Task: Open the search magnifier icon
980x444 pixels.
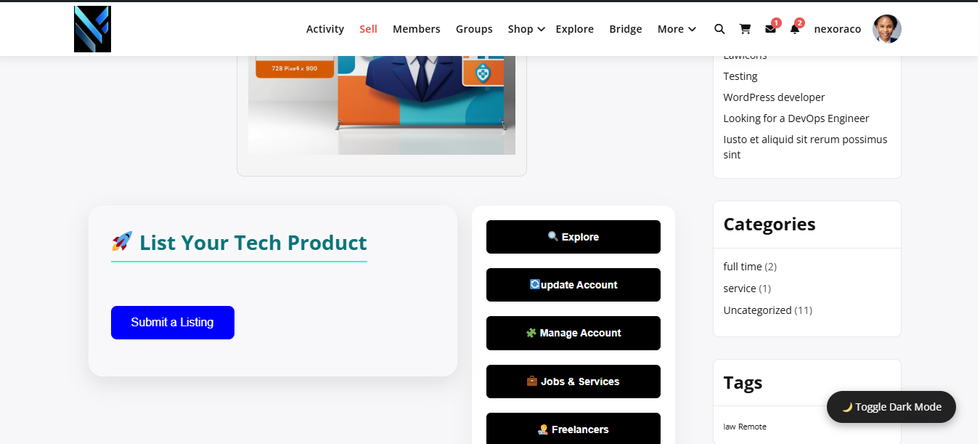Action: (x=719, y=29)
